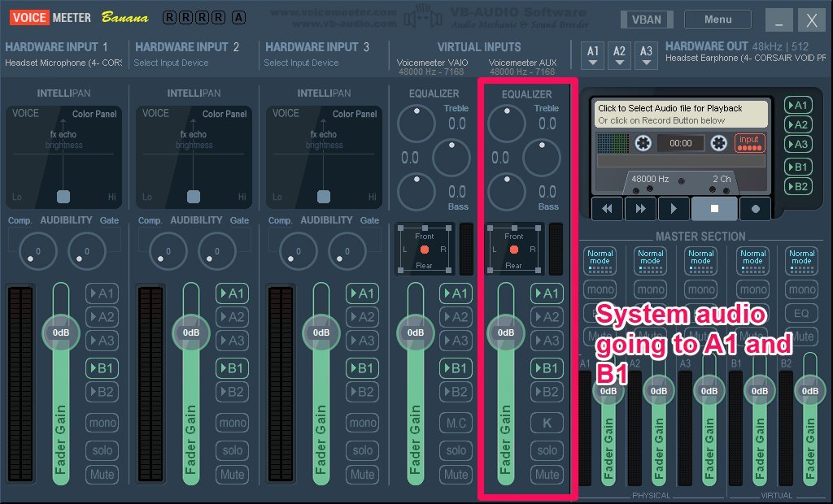Enable A2 routing on Voicemeeter AUX strip
The width and height of the screenshot is (833, 504).
547,318
